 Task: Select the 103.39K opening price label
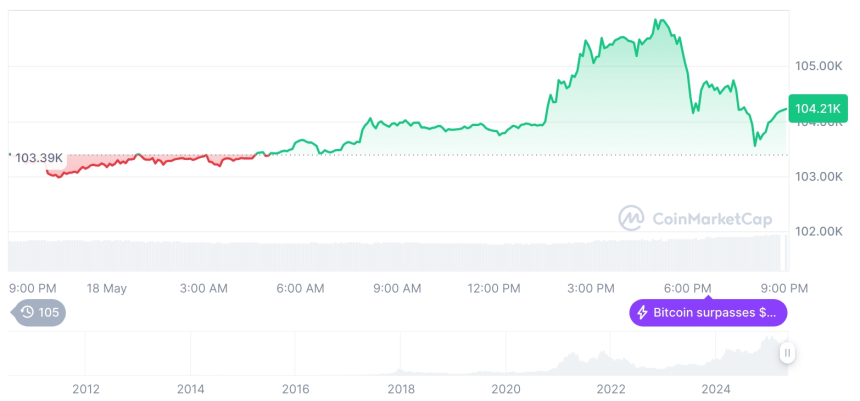coord(38,158)
